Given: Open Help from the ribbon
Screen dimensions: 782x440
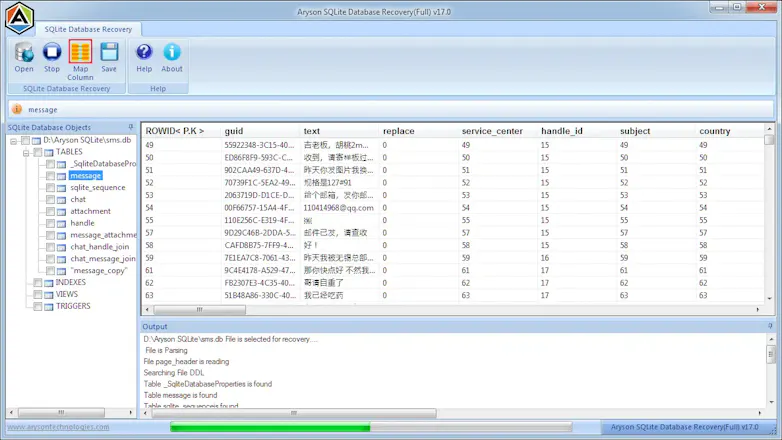Looking at the screenshot, I should tap(144, 57).
